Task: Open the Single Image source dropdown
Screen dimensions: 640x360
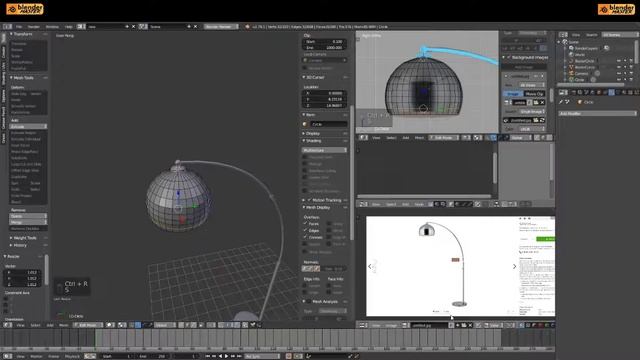Action: point(532,111)
